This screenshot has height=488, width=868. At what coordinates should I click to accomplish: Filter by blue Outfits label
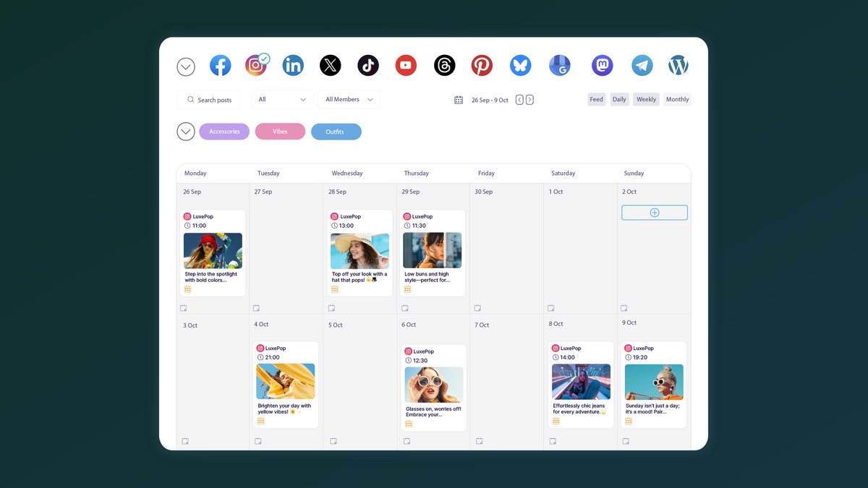point(336,132)
